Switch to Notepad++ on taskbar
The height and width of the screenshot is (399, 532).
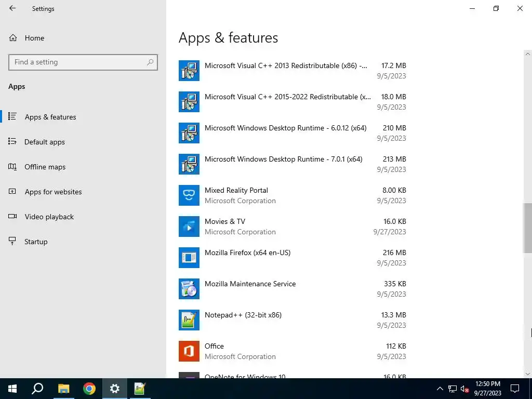click(x=140, y=389)
